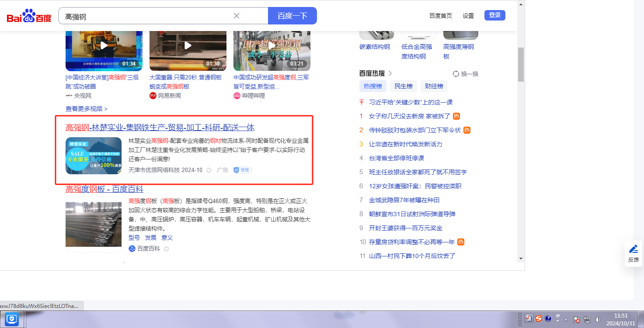Expand dropdown arrow beside 百度百科 source
644x328 pixels.
[166, 249]
